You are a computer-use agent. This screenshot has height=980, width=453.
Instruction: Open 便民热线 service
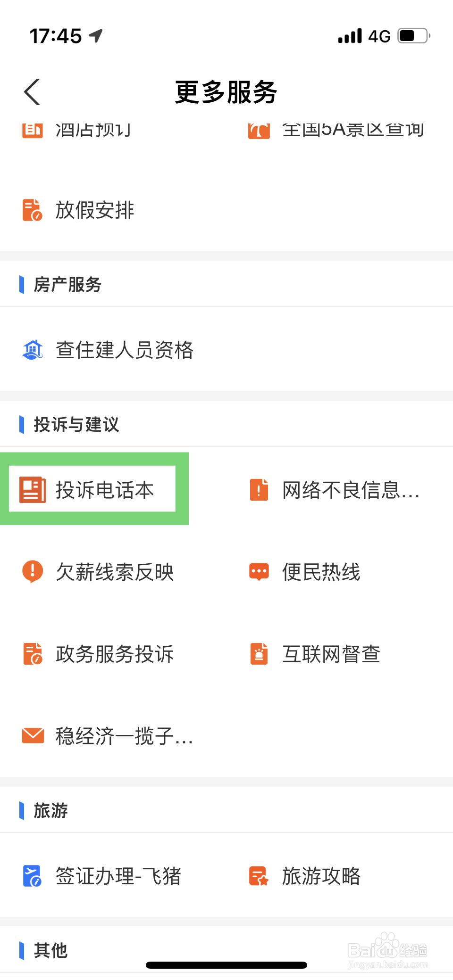tap(321, 572)
